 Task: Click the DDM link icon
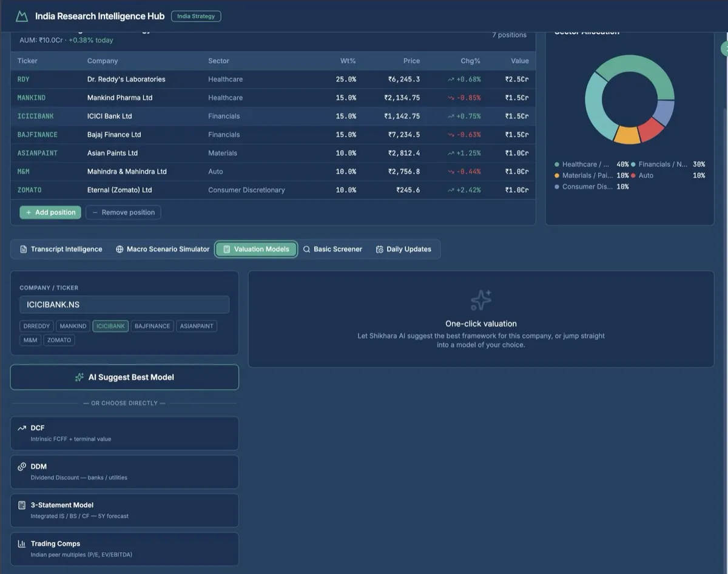pos(22,467)
